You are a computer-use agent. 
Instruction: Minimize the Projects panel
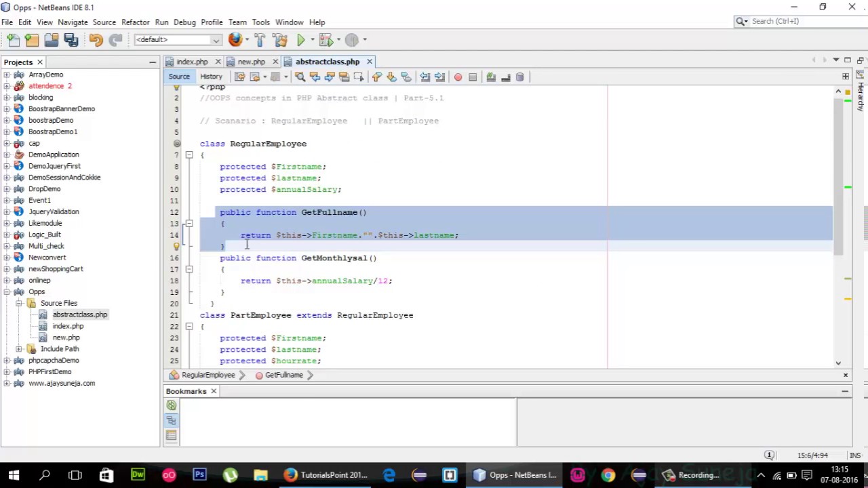point(153,62)
